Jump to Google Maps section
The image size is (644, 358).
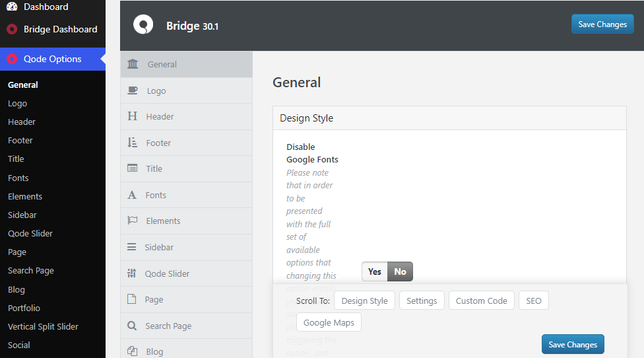(329, 322)
